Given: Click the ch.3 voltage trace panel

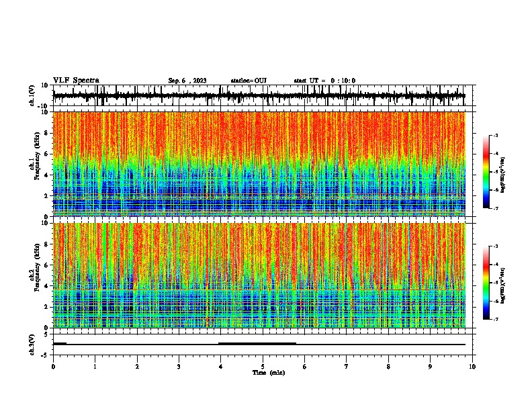Looking at the screenshot, I should (263, 345).
